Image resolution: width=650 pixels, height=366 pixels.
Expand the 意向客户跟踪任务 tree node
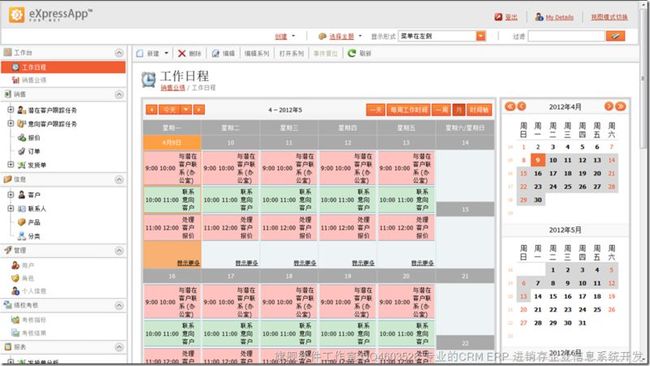[x=11, y=124]
